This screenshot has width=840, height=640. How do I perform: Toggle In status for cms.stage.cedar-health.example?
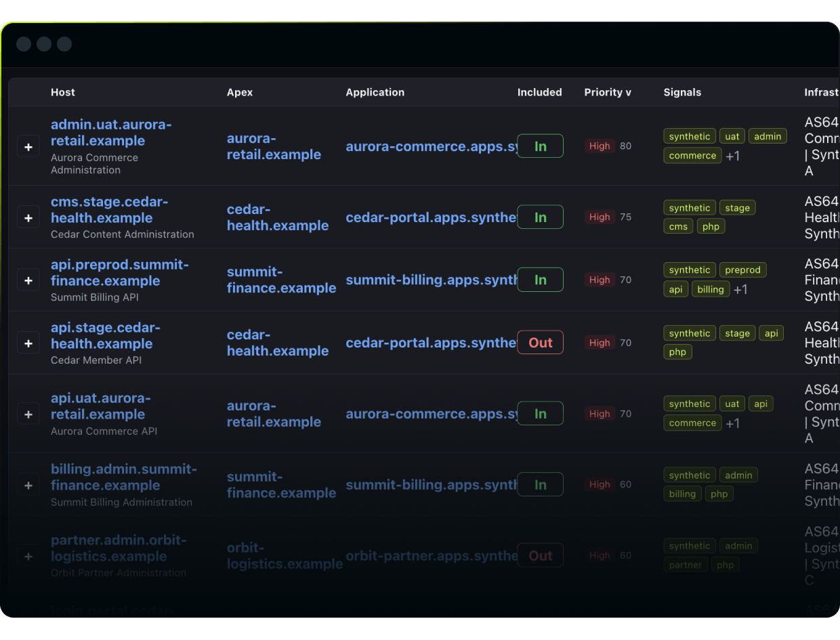[540, 217]
